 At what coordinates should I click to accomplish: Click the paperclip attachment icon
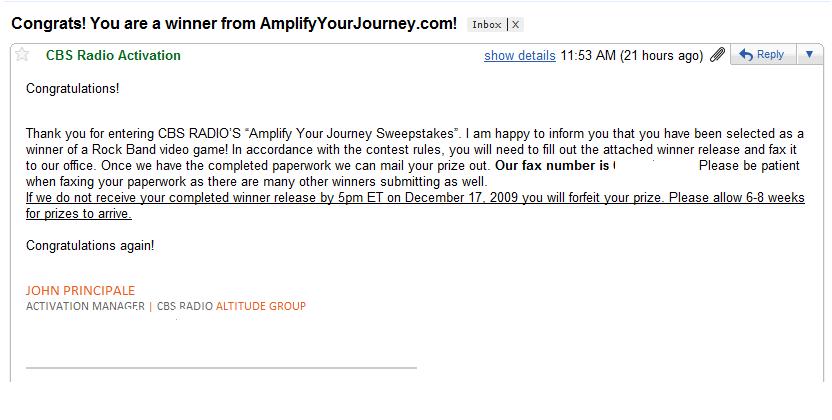pyautogui.click(x=717, y=56)
